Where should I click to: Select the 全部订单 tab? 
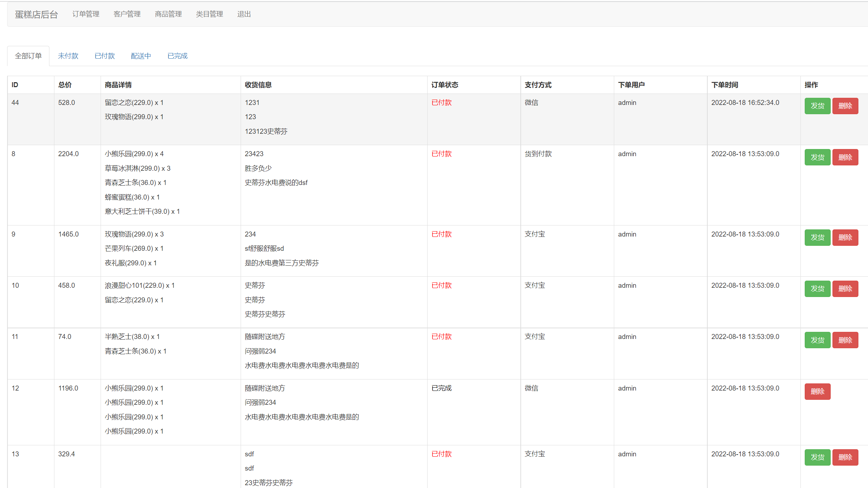pos(28,56)
